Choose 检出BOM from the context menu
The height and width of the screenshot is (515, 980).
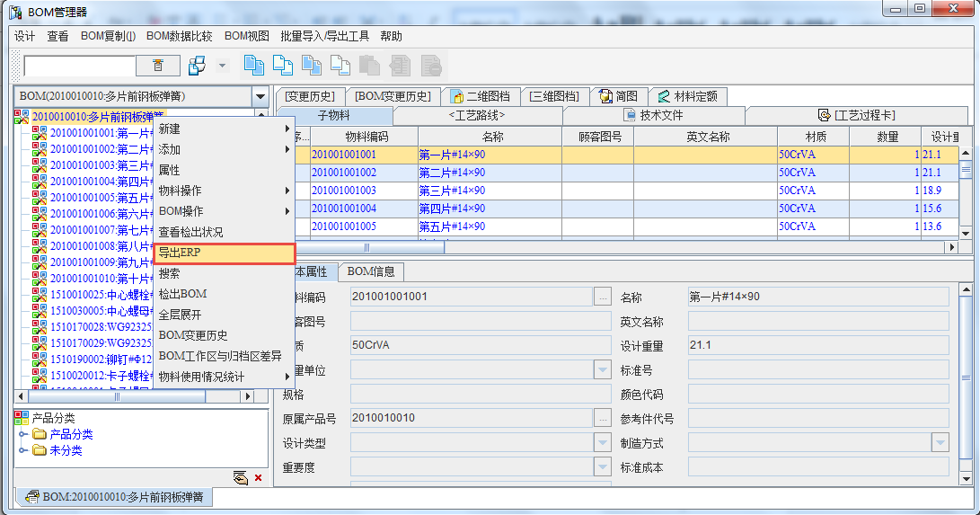tap(224, 294)
